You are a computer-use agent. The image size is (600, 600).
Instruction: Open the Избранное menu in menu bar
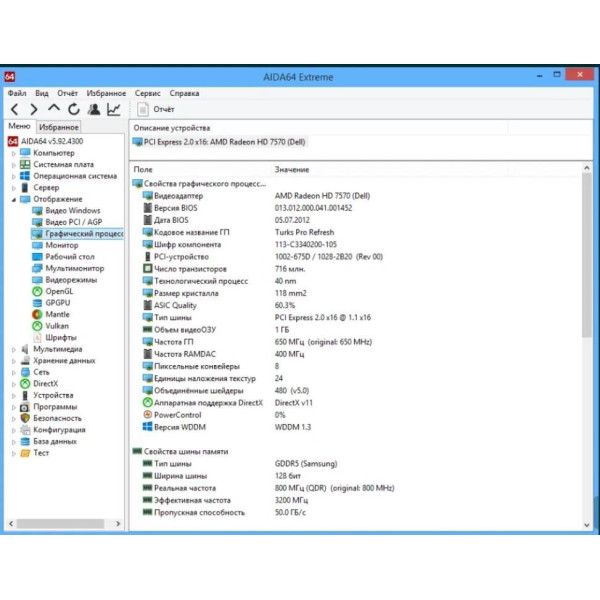106,93
